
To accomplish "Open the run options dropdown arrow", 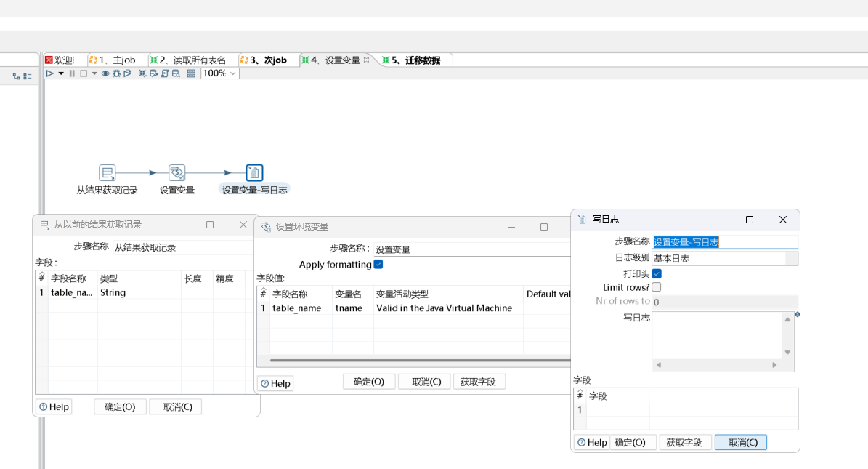I will coord(61,73).
